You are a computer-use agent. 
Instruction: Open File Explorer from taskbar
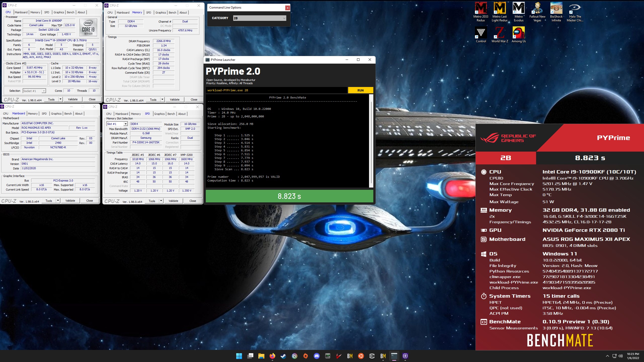click(x=261, y=356)
